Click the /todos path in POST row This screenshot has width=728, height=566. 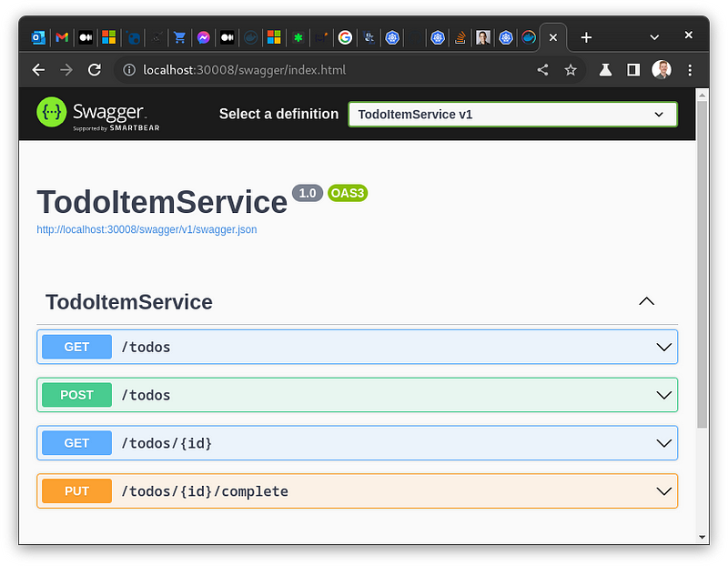pyautogui.click(x=146, y=395)
